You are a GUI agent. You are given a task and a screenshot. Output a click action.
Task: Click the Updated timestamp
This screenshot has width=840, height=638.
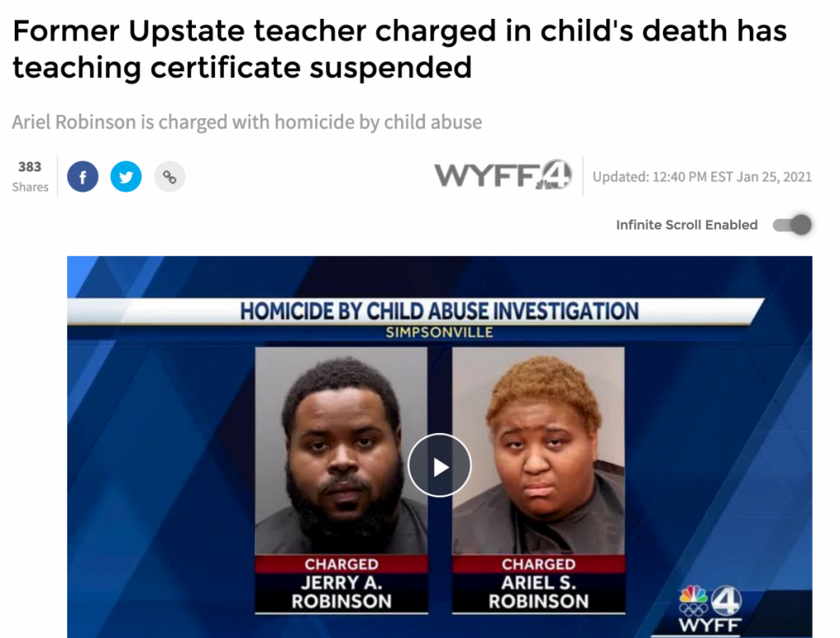pos(702,177)
